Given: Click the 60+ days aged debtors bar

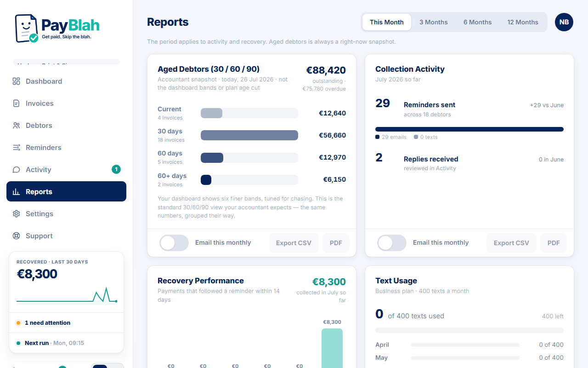Looking at the screenshot, I should (x=249, y=180).
